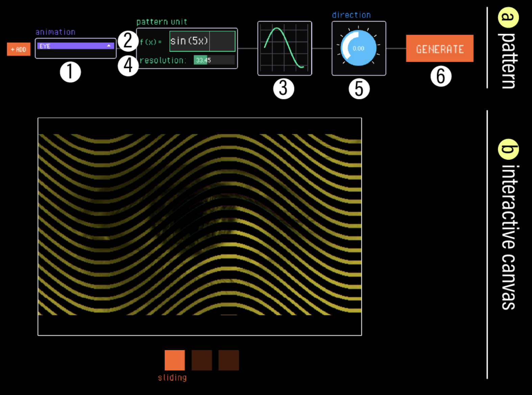Click the numbered marker 4 beside resolution
This screenshot has width=532, height=395.
(128, 65)
